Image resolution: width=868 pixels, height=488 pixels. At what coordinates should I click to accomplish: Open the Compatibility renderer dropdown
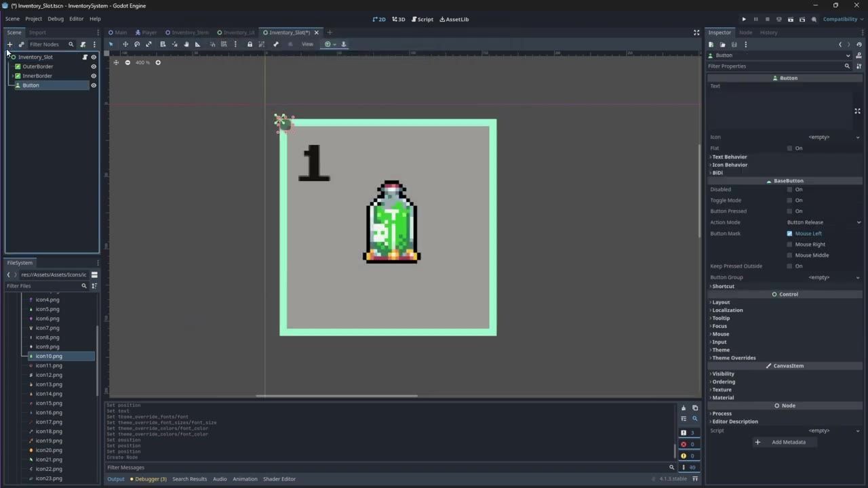(842, 19)
